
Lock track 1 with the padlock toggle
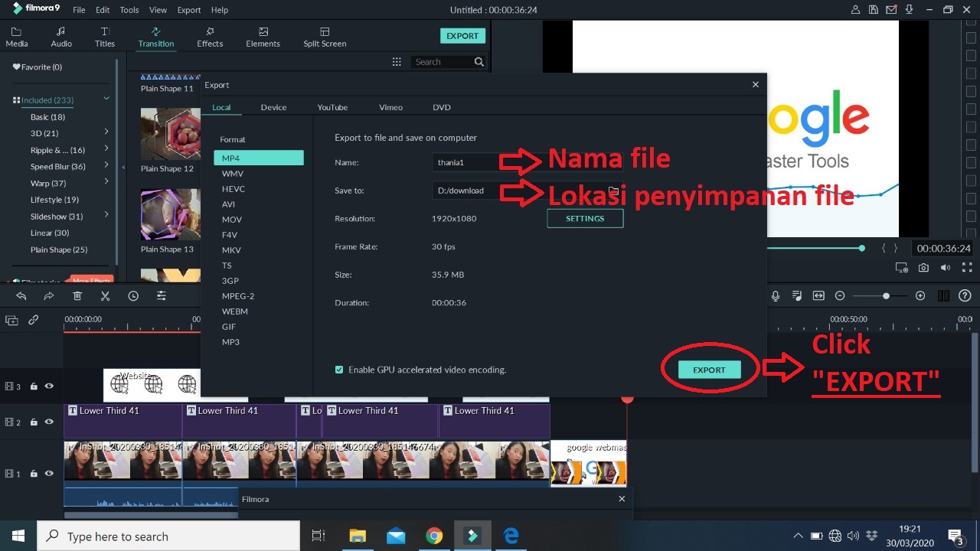(33, 474)
